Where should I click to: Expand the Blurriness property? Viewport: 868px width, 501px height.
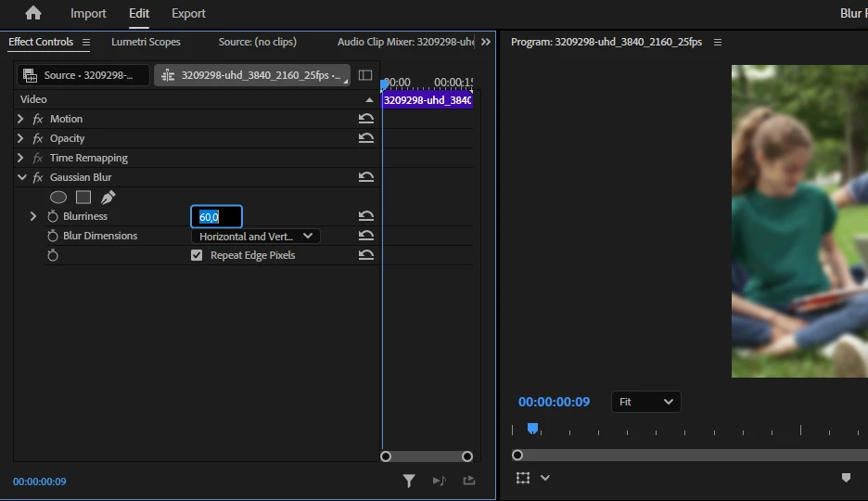click(33, 216)
